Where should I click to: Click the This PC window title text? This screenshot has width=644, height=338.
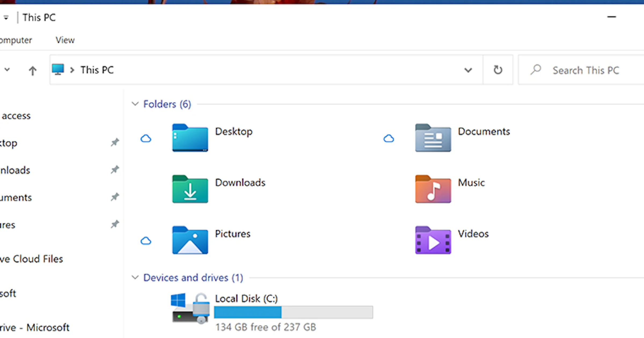(x=39, y=18)
